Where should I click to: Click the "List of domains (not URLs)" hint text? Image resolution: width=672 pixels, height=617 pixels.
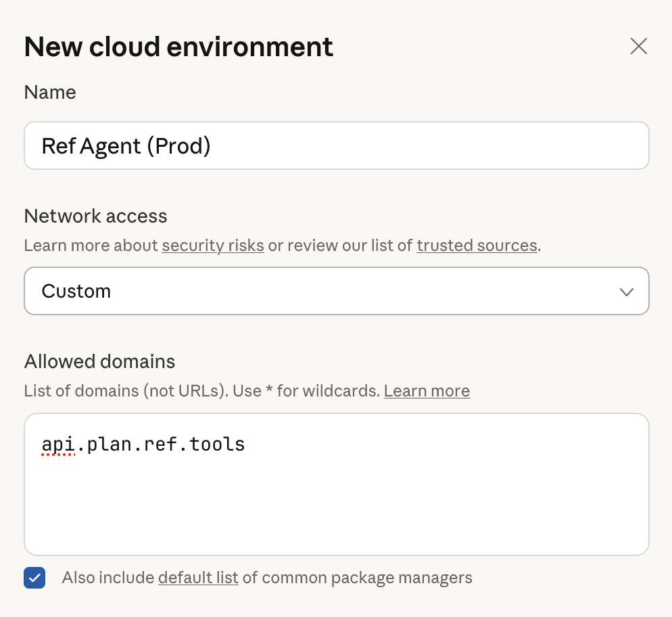[125, 390]
